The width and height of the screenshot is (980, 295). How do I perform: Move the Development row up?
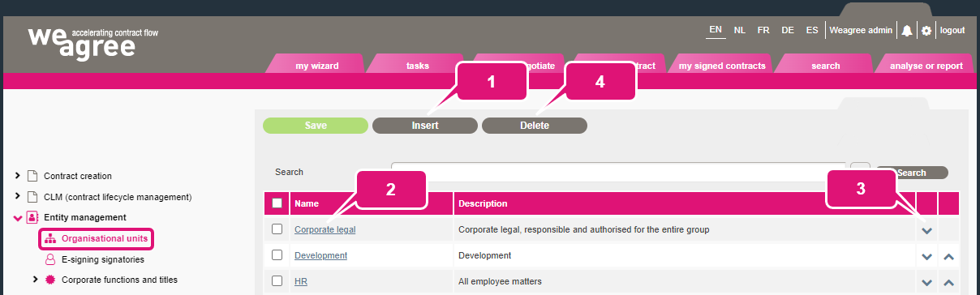pos(949,256)
